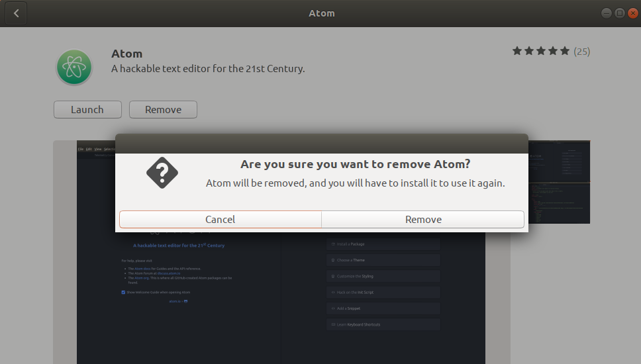The width and height of the screenshot is (641, 364).
Task: Click the "Are you sure" dialog heading
Action: point(355,164)
